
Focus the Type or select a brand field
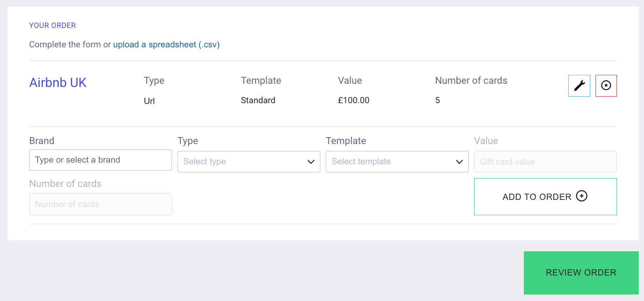pyautogui.click(x=100, y=160)
